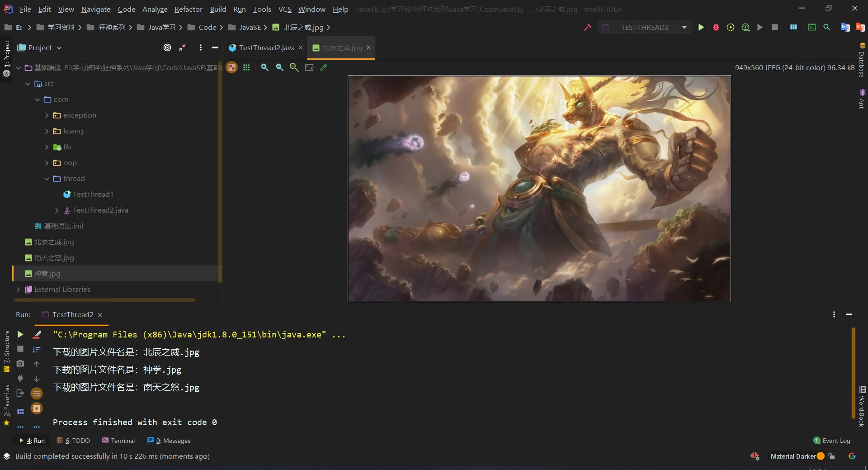Select 南天之怒.jpg in the Project tree

(54, 258)
